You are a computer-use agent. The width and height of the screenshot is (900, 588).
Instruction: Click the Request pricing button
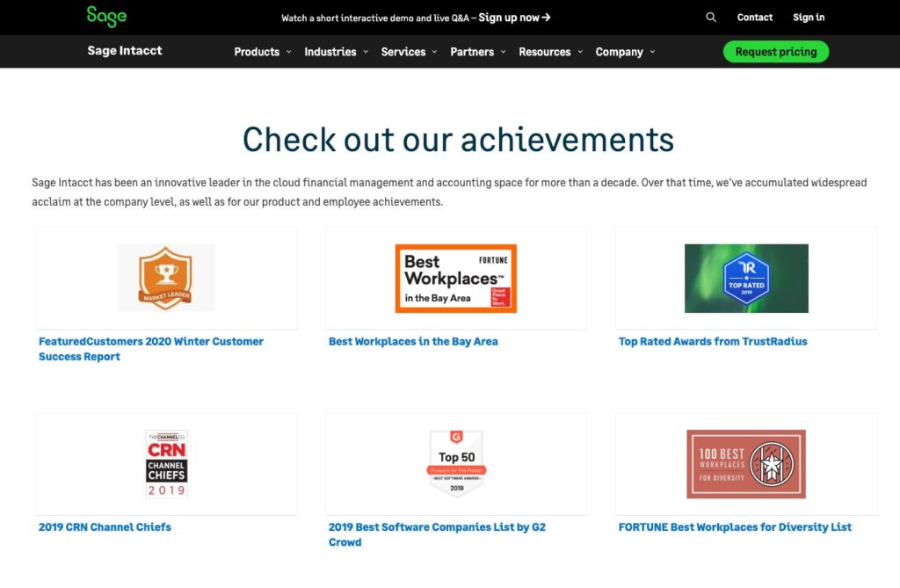(x=776, y=52)
